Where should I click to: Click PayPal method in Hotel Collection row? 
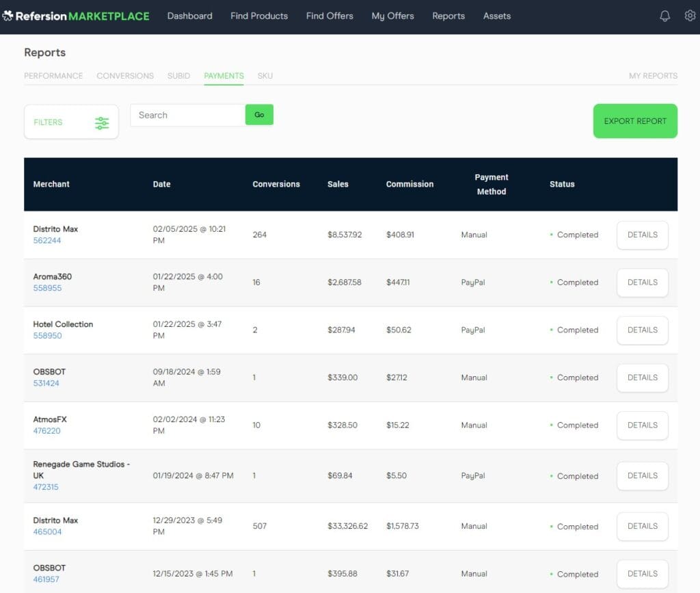click(473, 330)
